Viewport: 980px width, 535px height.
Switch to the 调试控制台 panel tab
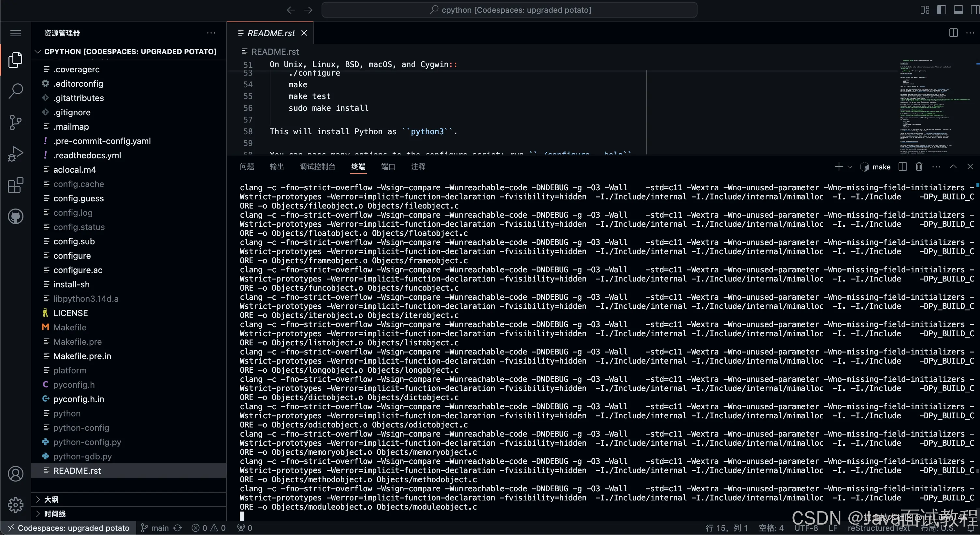(317, 167)
